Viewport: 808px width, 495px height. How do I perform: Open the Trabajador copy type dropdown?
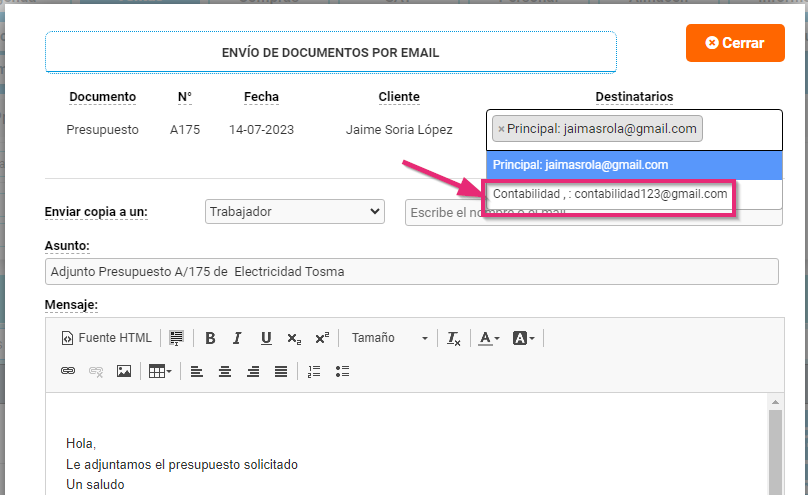click(x=295, y=212)
